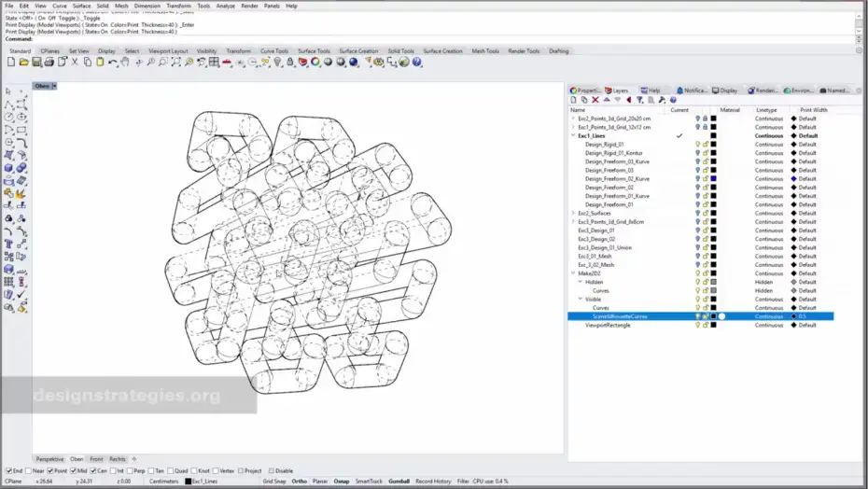Open a file using the folder icon

click(x=24, y=62)
